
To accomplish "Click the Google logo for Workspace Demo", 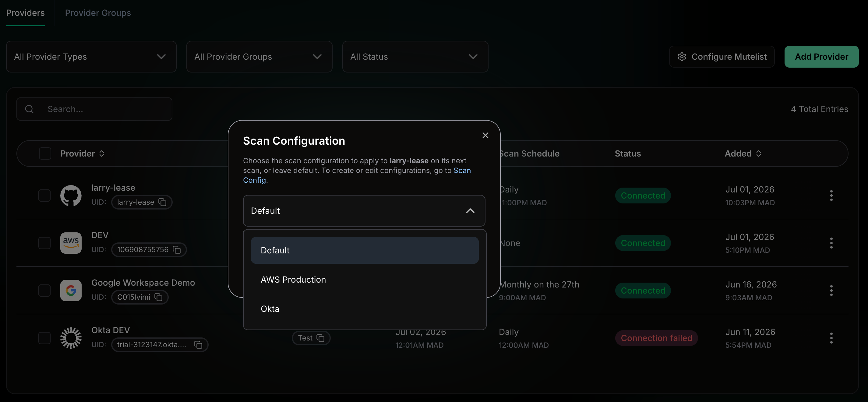I will click(x=71, y=291).
